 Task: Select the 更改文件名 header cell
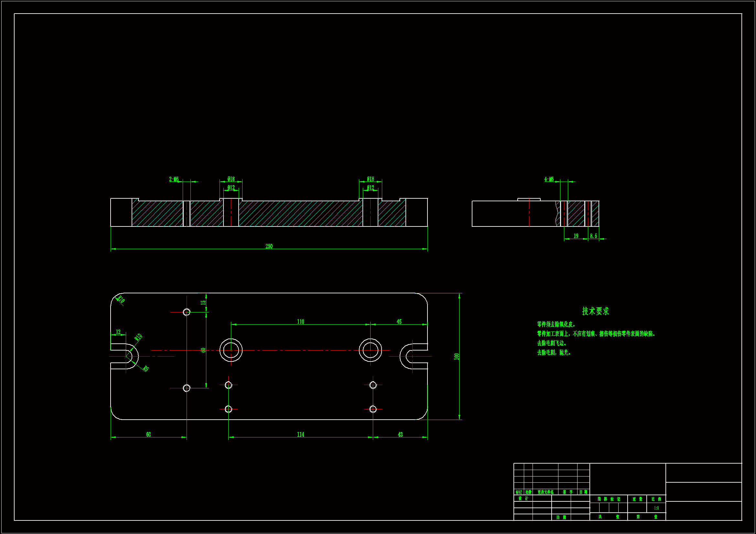(545, 492)
